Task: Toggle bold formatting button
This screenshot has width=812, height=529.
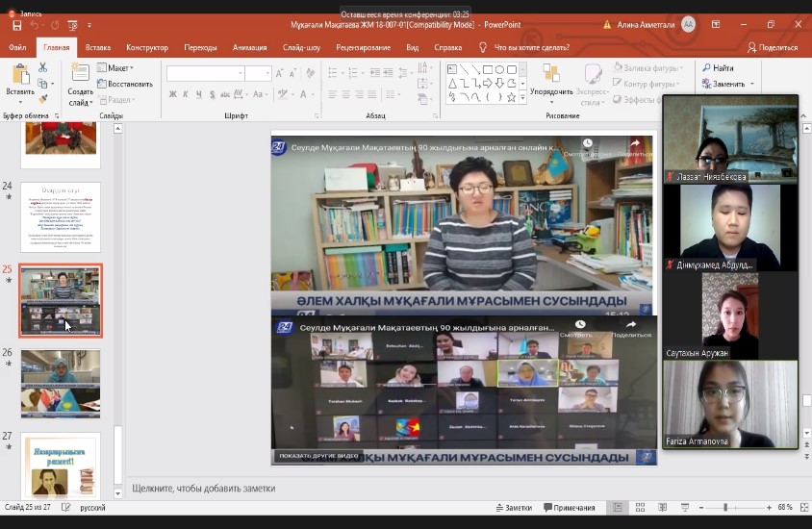Action: coord(173,94)
